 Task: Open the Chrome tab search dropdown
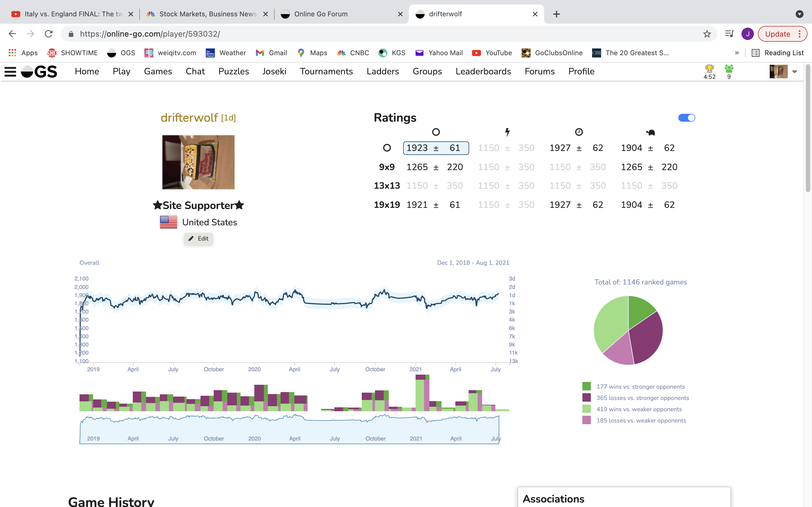[799, 14]
